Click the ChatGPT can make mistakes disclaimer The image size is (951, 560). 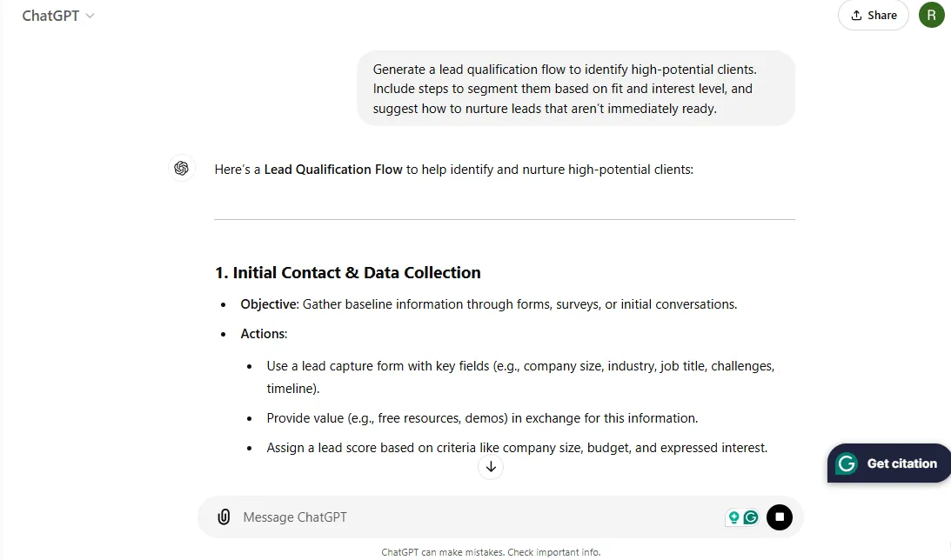point(491,552)
